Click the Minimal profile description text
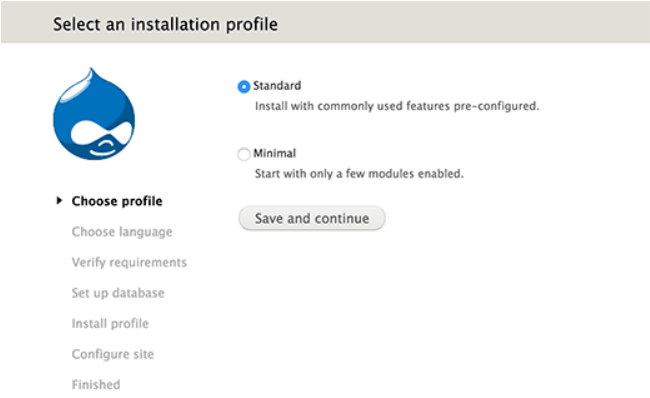The height and width of the screenshot is (398, 650). coord(359,174)
